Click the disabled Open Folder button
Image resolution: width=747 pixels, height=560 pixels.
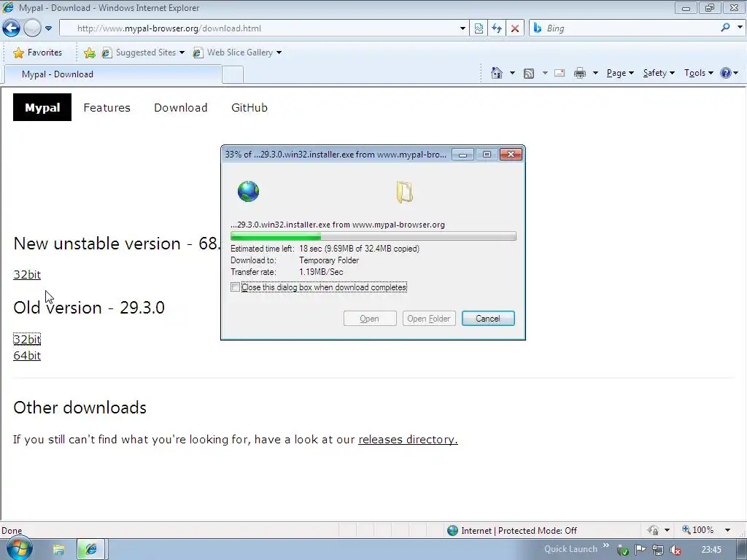[x=429, y=319]
